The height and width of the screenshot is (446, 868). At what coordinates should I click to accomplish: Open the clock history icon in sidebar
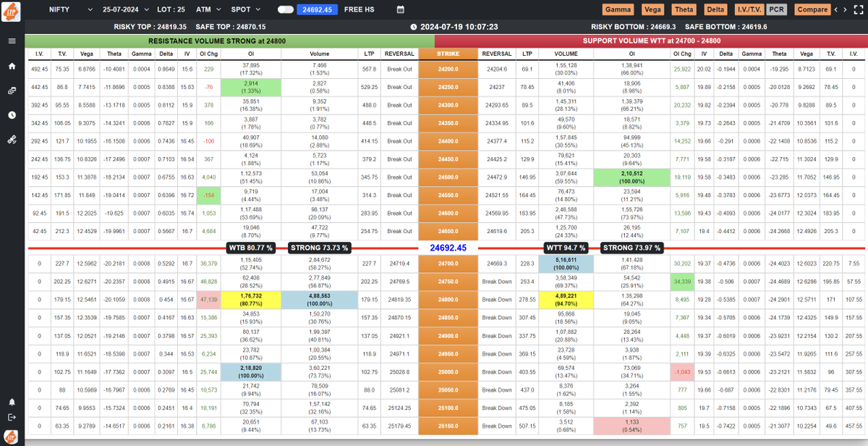pyautogui.click(x=12, y=115)
